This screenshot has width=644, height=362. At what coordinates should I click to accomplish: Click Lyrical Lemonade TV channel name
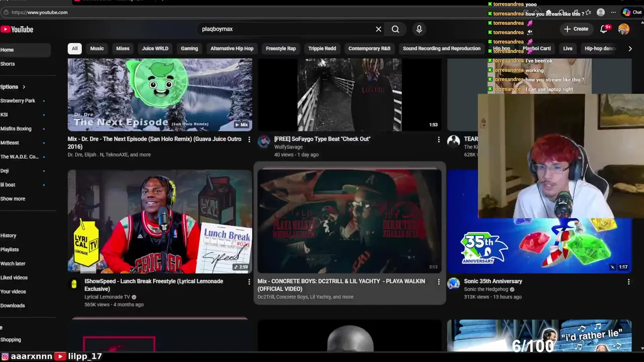tap(107, 297)
